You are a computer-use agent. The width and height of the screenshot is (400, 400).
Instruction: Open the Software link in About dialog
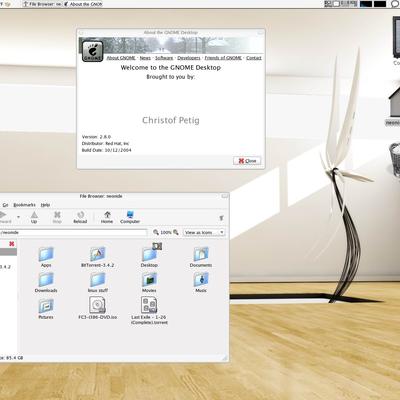164,58
